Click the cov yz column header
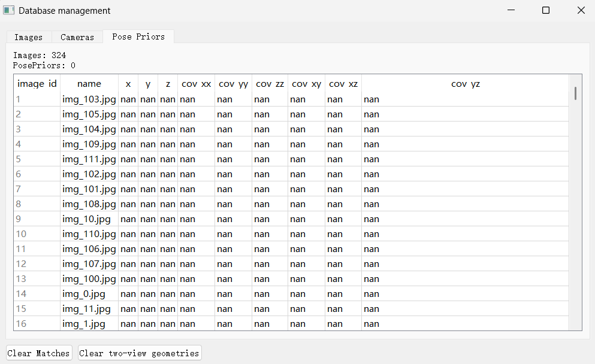 tap(465, 84)
